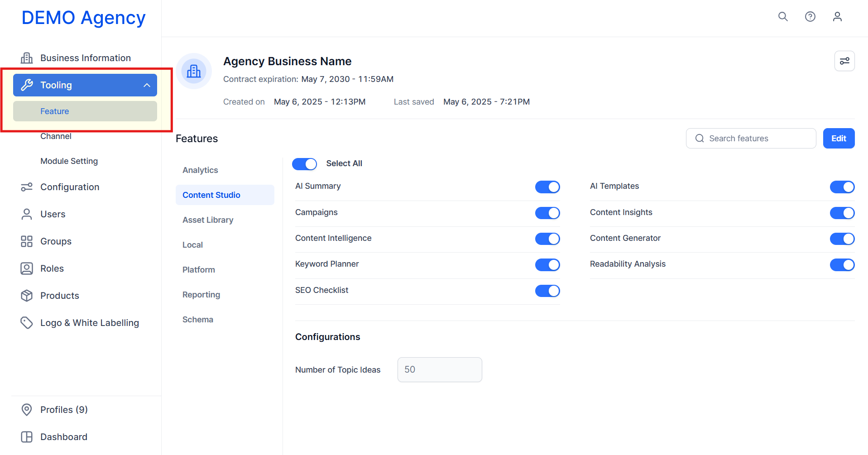Click the magnifier icon inside Search features
The height and width of the screenshot is (455, 868).
700,139
